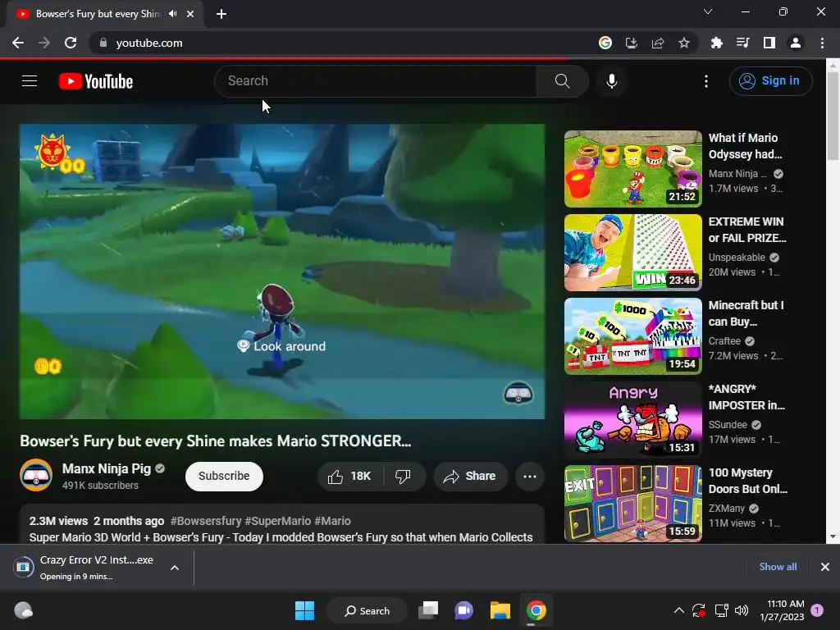840x630 pixels.
Task: Open the YouTube hamburger guide menu
Action: click(x=30, y=81)
